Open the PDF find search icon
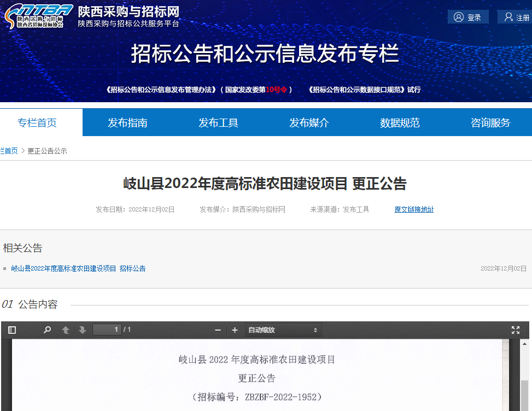The width and height of the screenshot is (532, 411). click(x=48, y=330)
